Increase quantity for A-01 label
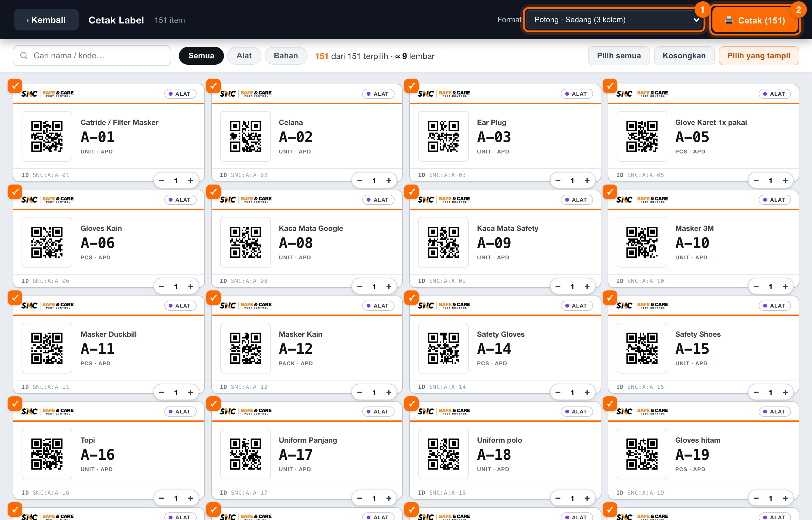Screen dimensions: 812x520 point(191,181)
